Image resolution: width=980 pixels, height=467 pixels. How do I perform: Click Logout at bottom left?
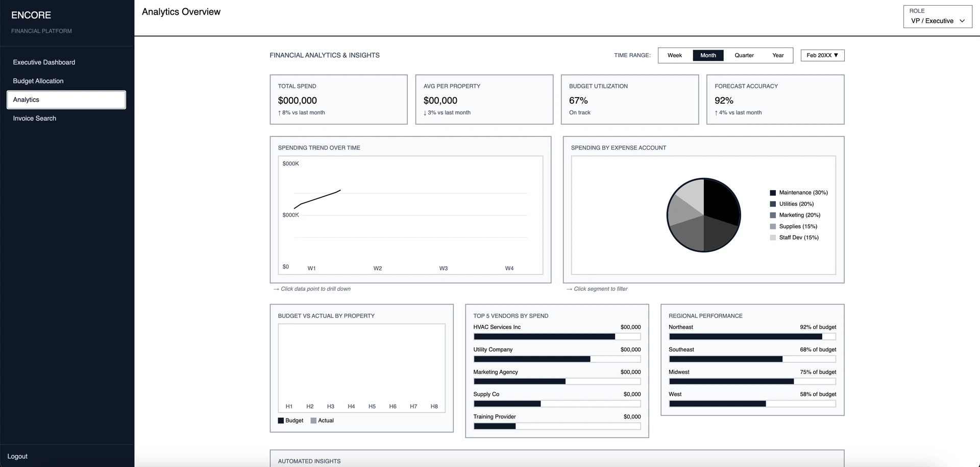pyautogui.click(x=17, y=456)
